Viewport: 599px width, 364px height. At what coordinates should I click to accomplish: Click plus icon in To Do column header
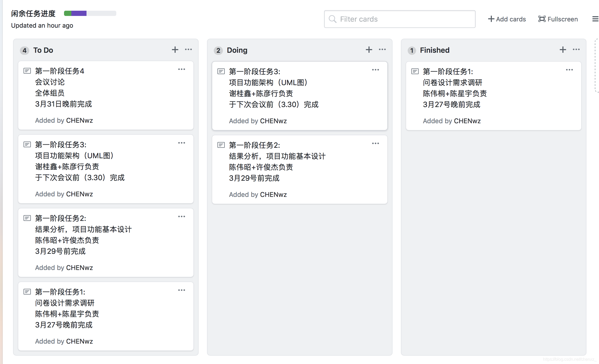coord(175,50)
